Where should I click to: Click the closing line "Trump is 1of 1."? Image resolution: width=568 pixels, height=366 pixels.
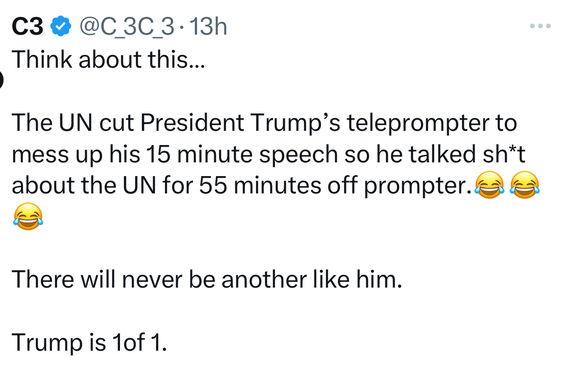[x=89, y=342]
